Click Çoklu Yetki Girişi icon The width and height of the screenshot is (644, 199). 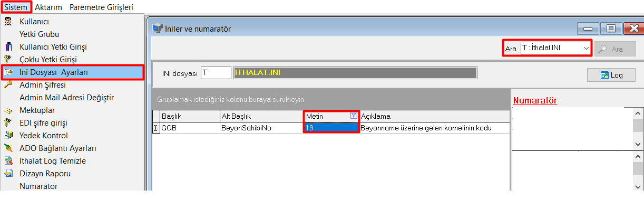[x=8, y=60]
